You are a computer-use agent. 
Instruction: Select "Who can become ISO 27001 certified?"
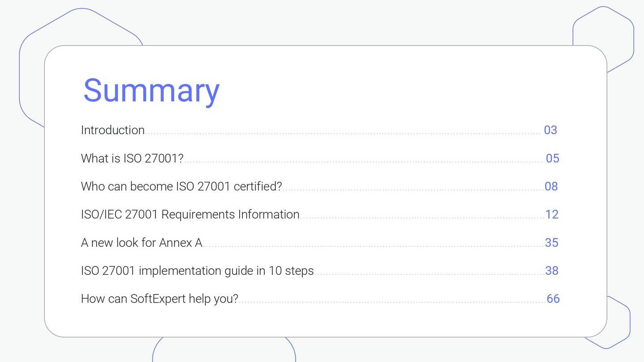click(x=181, y=186)
